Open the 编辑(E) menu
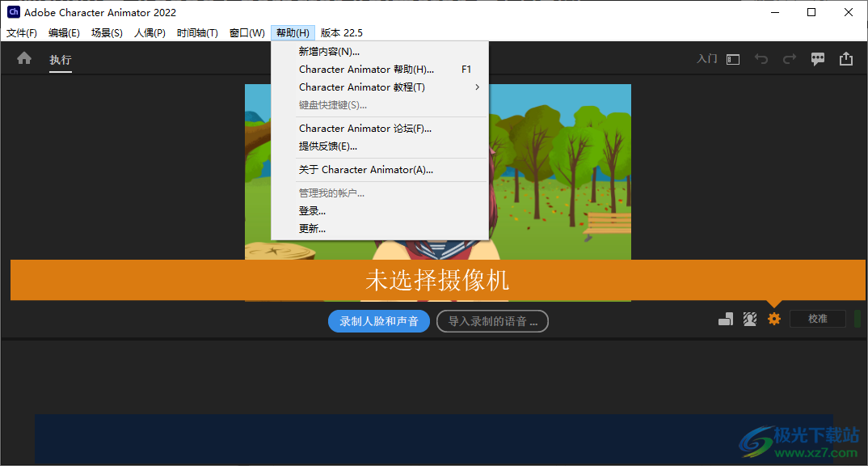Image resolution: width=868 pixels, height=466 pixels. click(x=64, y=32)
